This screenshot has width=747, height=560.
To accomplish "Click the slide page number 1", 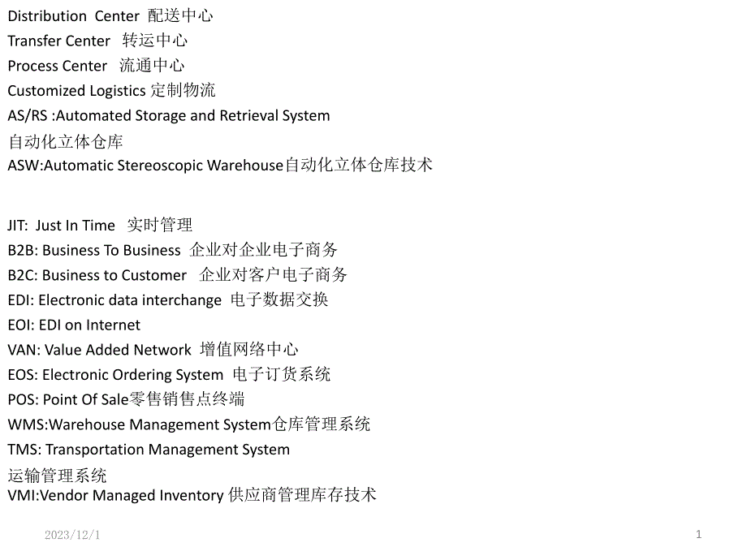I will [698, 534].
